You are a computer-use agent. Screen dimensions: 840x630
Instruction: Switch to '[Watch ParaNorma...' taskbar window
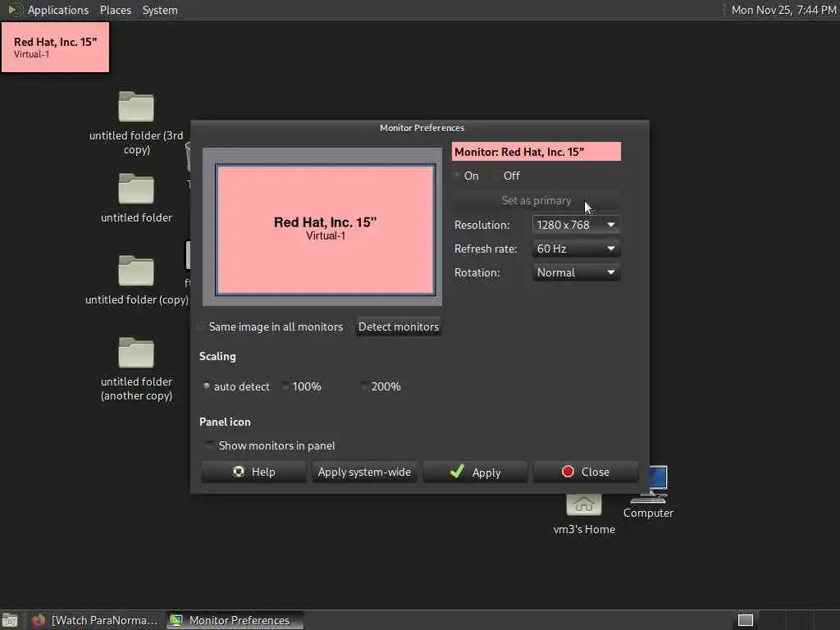click(95, 620)
